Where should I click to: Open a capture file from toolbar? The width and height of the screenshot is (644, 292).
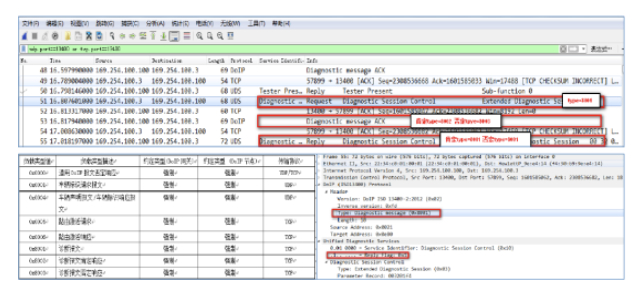click(x=68, y=36)
